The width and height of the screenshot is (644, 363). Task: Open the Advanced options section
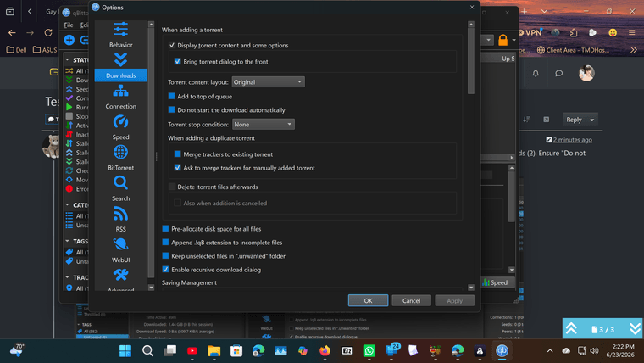[120, 280]
